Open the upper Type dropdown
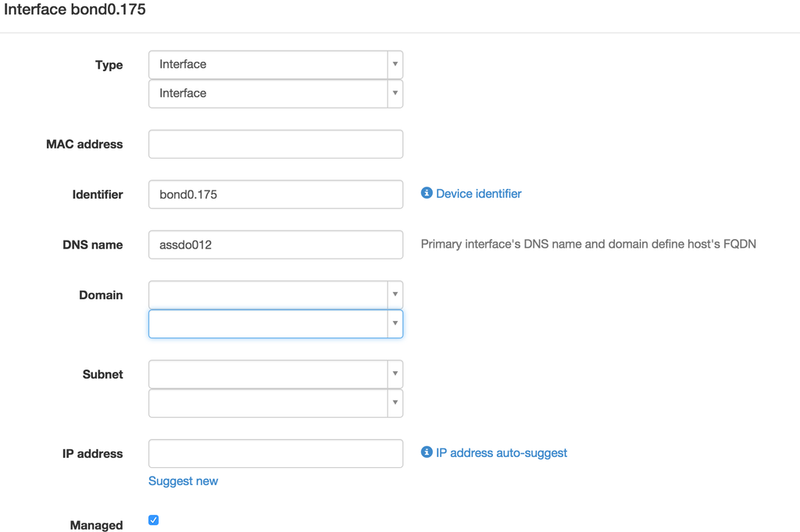Image resolution: width=800 pixels, height=532 pixels. tap(276, 64)
